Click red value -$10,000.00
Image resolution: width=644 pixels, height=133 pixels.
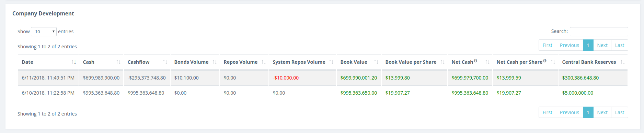click(286, 78)
